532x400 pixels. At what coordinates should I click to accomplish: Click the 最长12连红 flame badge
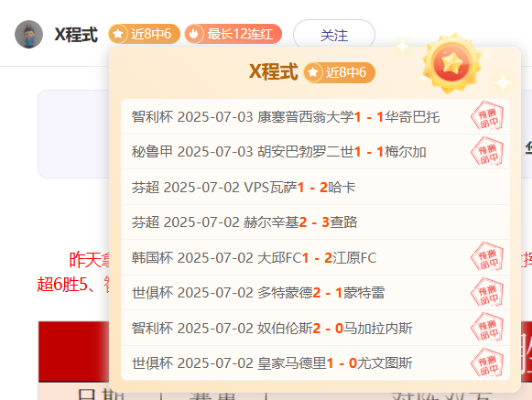[233, 34]
